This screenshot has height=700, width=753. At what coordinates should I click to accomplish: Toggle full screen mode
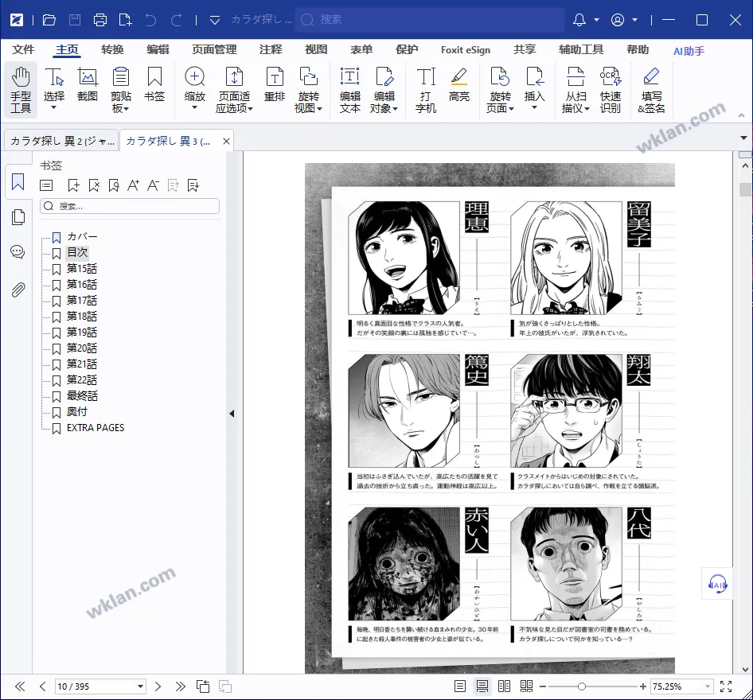(726, 686)
